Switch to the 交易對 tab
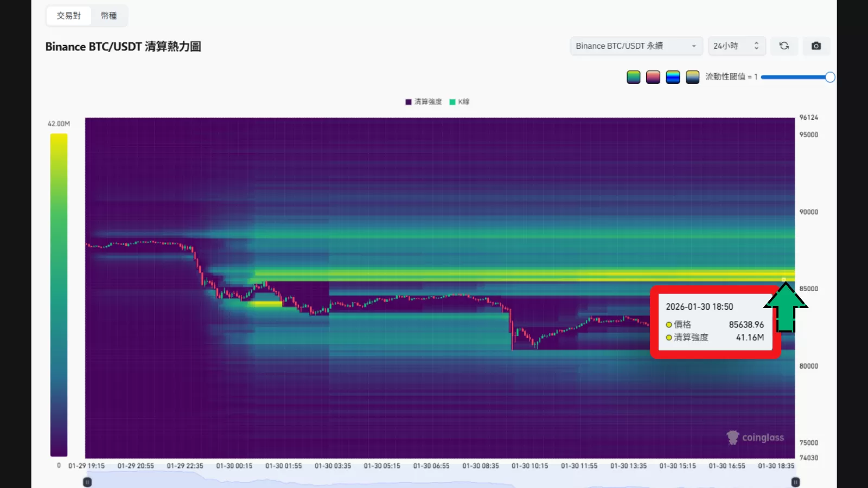868x488 pixels. (x=69, y=16)
